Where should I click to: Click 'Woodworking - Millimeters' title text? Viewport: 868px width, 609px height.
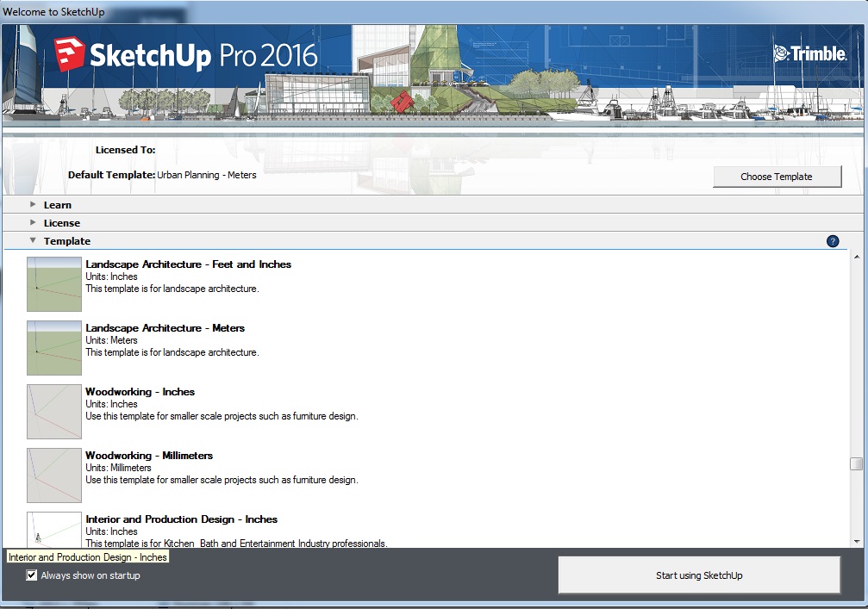click(x=149, y=455)
